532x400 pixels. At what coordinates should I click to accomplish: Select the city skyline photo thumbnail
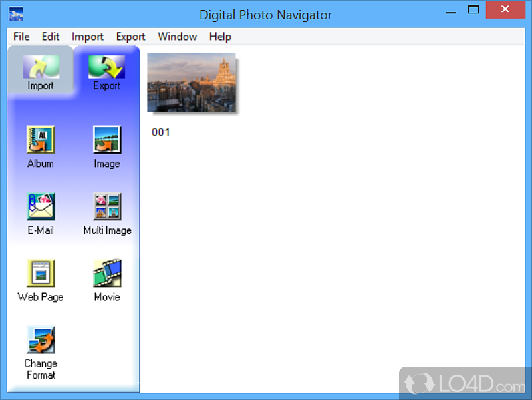point(192,82)
